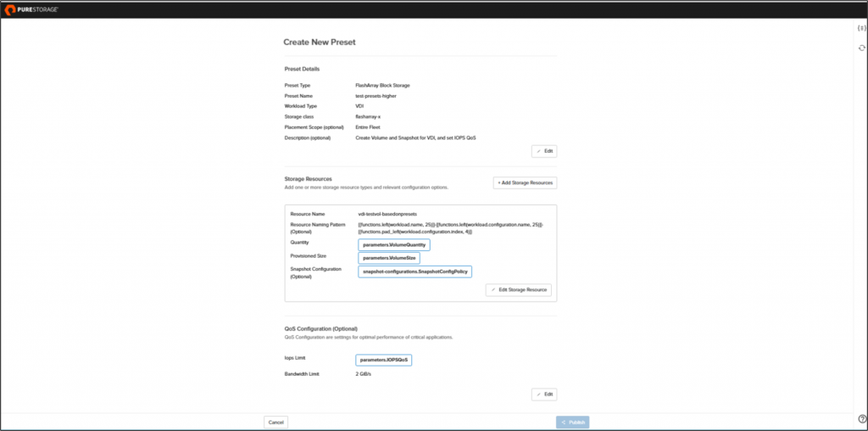This screenshot has height=431, width=868.
Task: Select the SnapshotConfigPolicy field
Action: [415, 271]
